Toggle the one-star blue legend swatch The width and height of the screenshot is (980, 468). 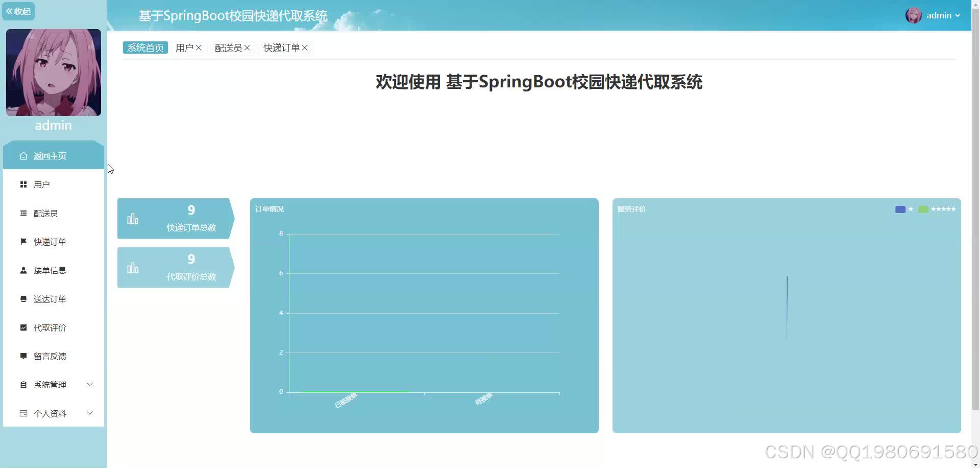pos(900,209)
